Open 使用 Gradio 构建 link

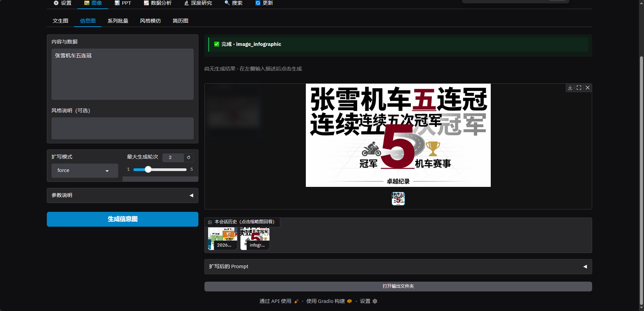point(329,301)
